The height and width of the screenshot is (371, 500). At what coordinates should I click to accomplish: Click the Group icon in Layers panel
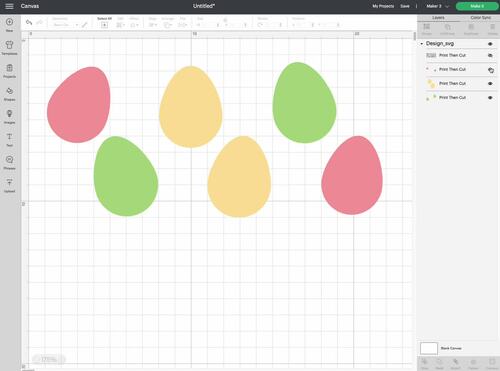point(427,27)
